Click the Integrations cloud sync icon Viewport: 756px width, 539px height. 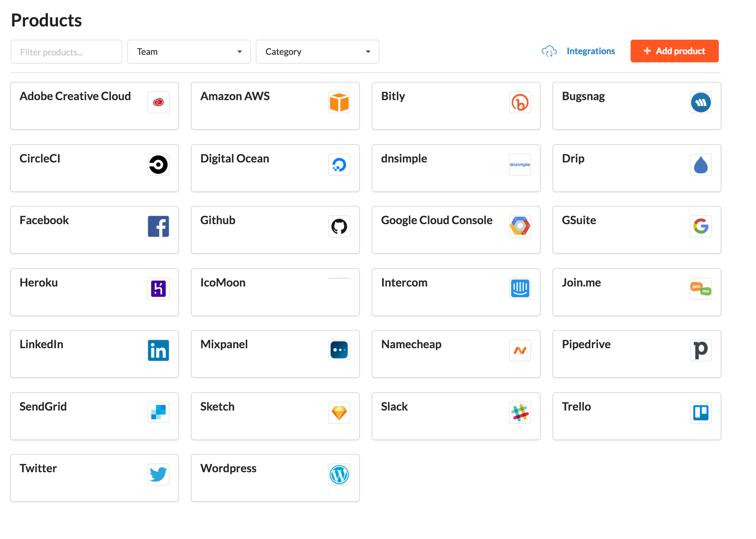pos(549,51)
